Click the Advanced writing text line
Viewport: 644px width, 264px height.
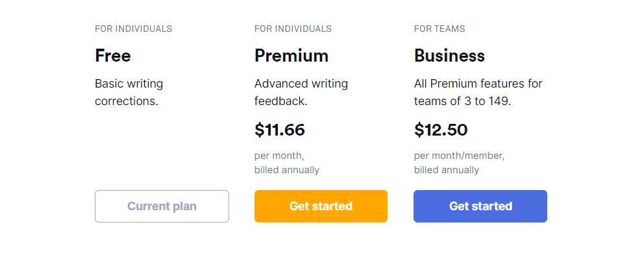[x=301, y=84]
